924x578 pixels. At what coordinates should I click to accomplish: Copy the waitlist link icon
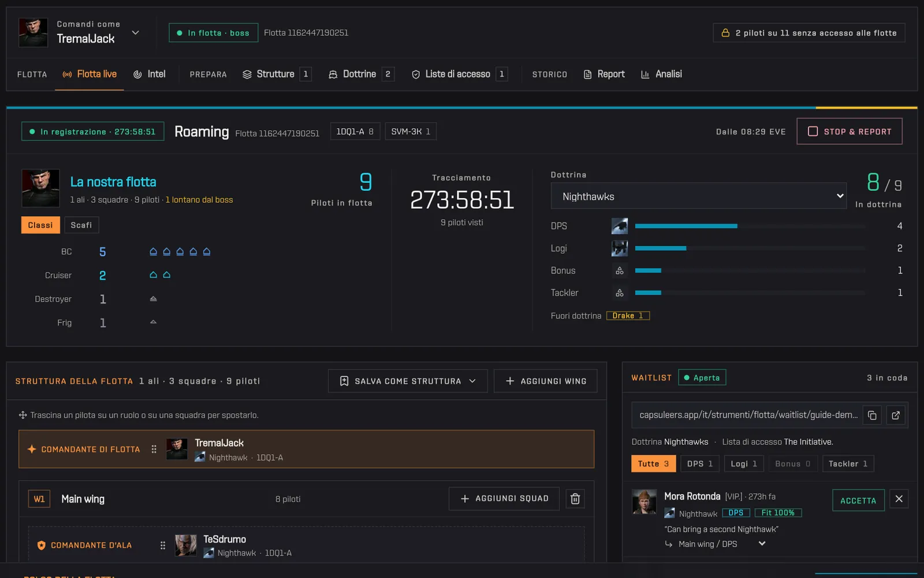pos(872,415)
